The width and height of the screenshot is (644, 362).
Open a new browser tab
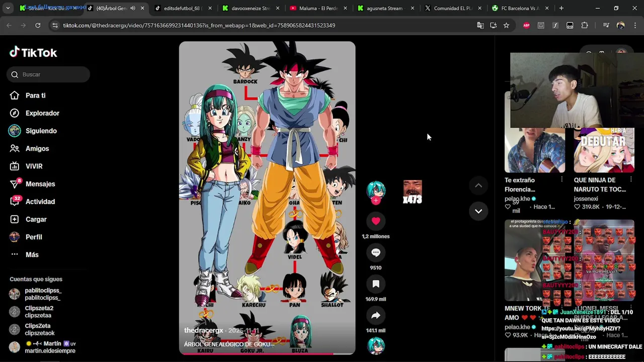point(561,8)
